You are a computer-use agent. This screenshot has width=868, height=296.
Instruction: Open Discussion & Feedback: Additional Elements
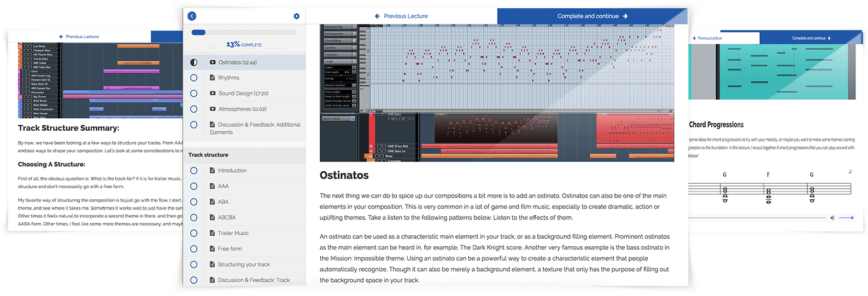(x=259, y=128)
